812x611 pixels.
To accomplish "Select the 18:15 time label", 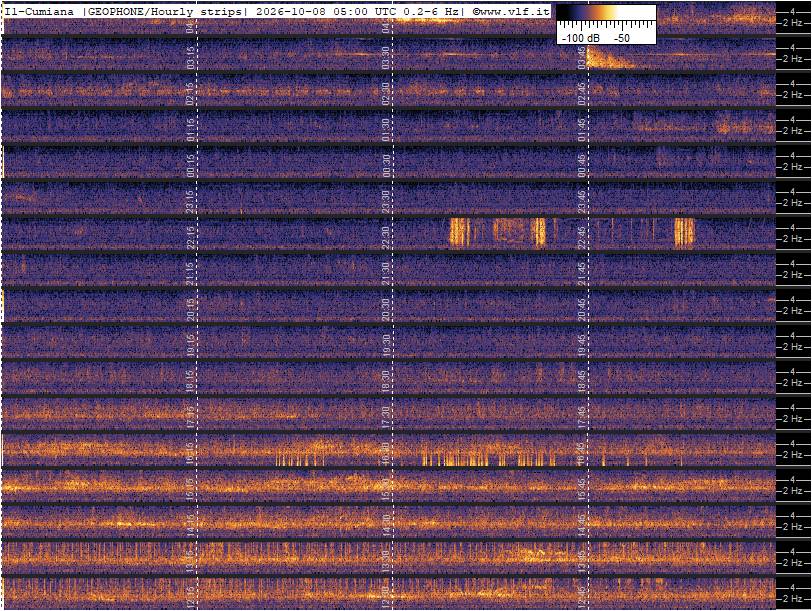I will tap(191, 382).
